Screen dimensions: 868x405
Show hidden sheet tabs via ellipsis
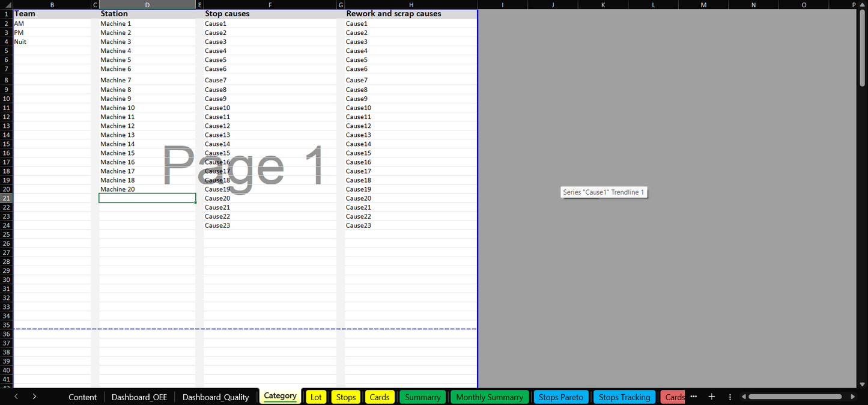(694, 397)
